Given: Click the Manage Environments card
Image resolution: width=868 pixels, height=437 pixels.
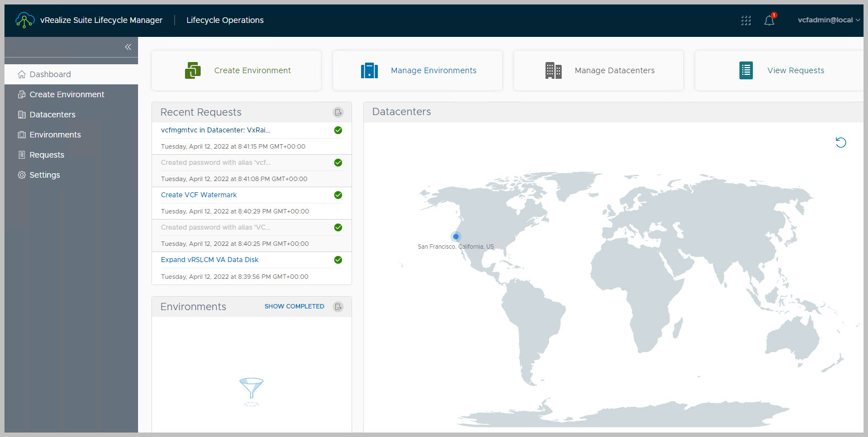Looking at the screenshot, I should tap(418, 70).
